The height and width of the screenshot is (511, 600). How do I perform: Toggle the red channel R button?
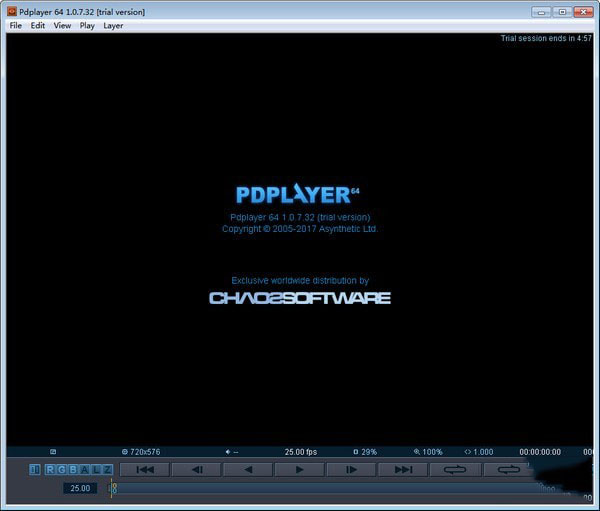point(50,469)
